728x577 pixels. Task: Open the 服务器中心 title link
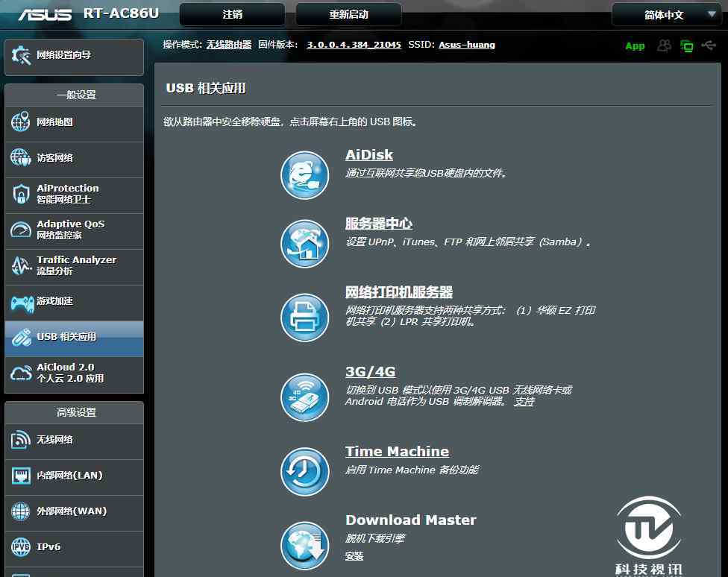379,224
